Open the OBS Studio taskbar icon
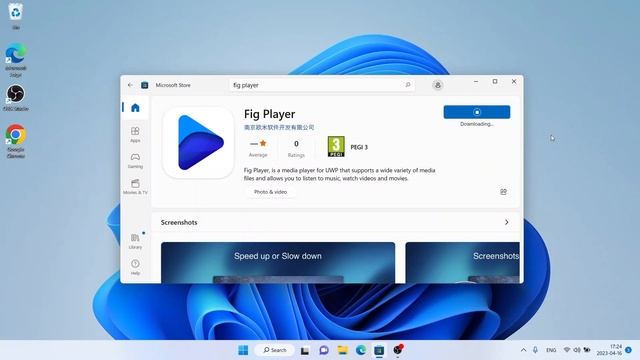Image resolution: width=640 pixels, height=360 pixels. [x=398, y=350]
